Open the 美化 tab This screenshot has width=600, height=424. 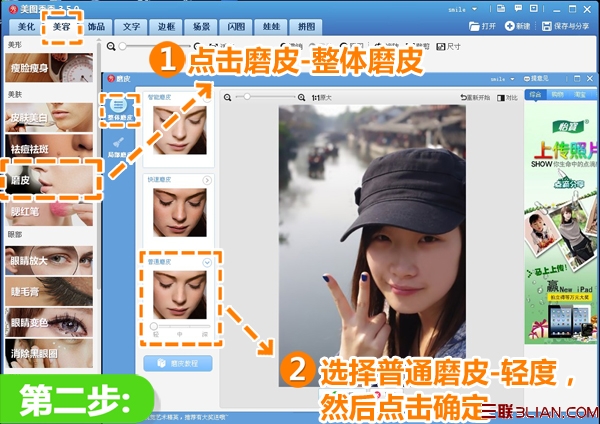pos(26,27)
